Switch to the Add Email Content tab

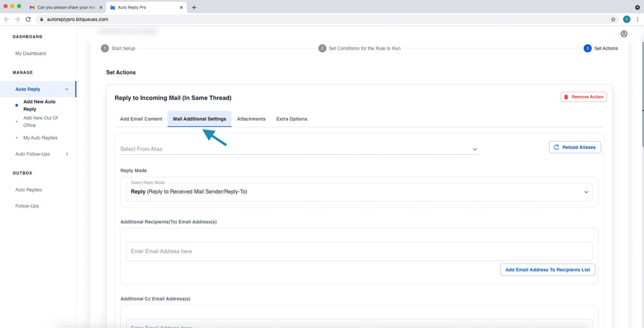click(141, 119)
